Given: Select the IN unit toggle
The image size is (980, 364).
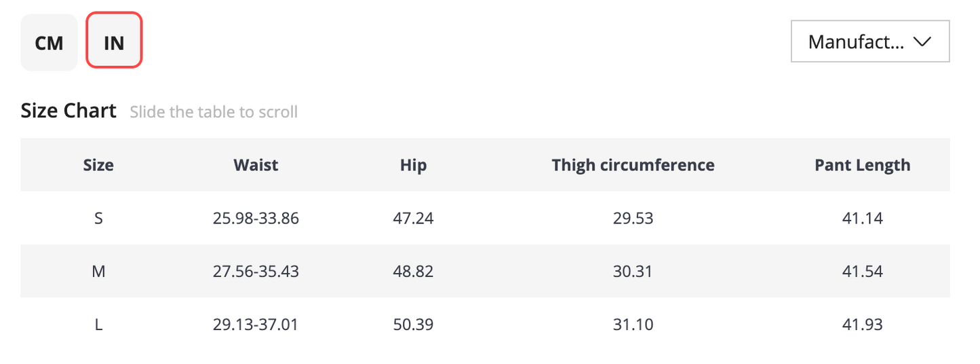Looking at the screenshot, I should tap(114, 42).
